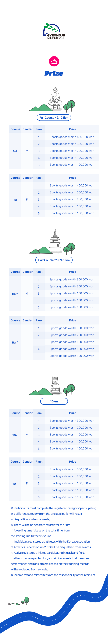Click the green mountains beside the pagoda

coord(39,250)
